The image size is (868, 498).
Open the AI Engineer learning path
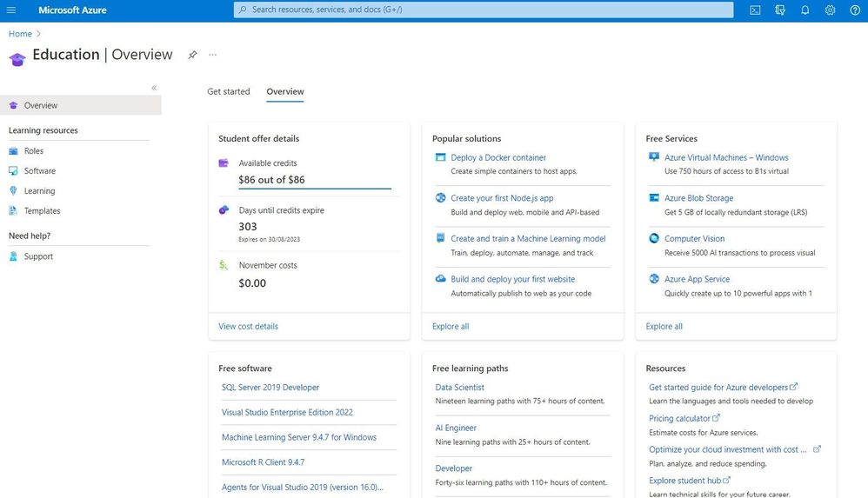[456, 428]
